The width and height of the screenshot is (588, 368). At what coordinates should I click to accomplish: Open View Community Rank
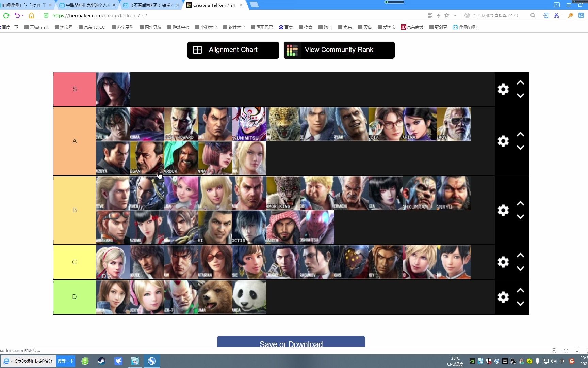pyautogui.click(x=339, y=50)
